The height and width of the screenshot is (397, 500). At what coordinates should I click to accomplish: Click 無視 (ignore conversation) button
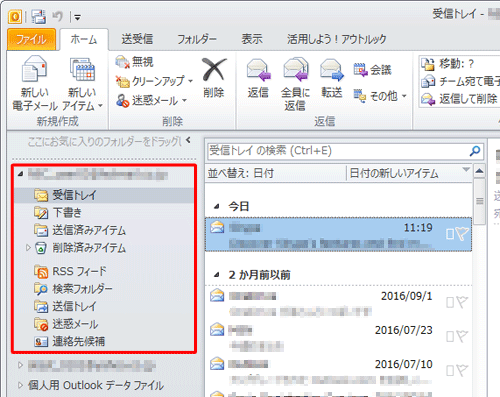coord(134,62)
